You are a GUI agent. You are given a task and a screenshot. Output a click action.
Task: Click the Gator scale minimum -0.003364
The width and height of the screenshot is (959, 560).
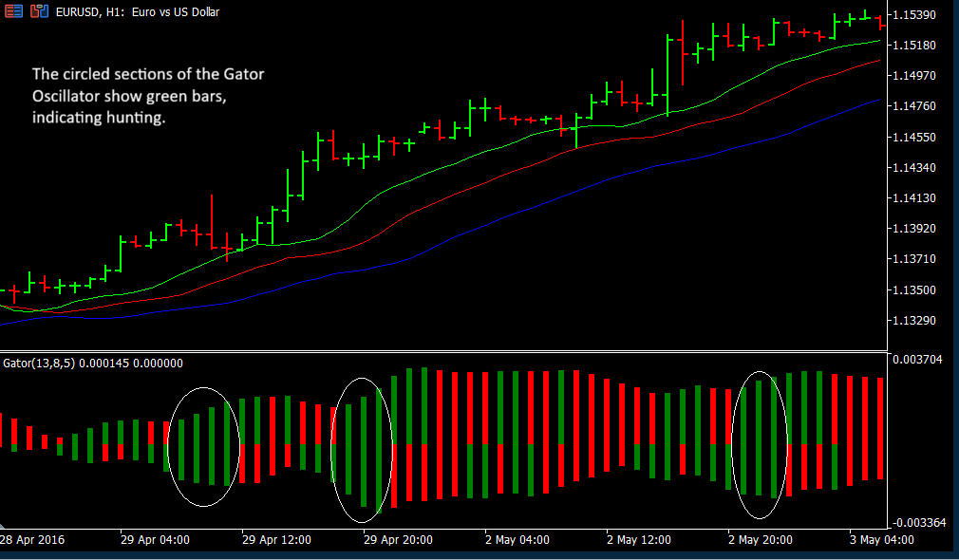(919, 523)
